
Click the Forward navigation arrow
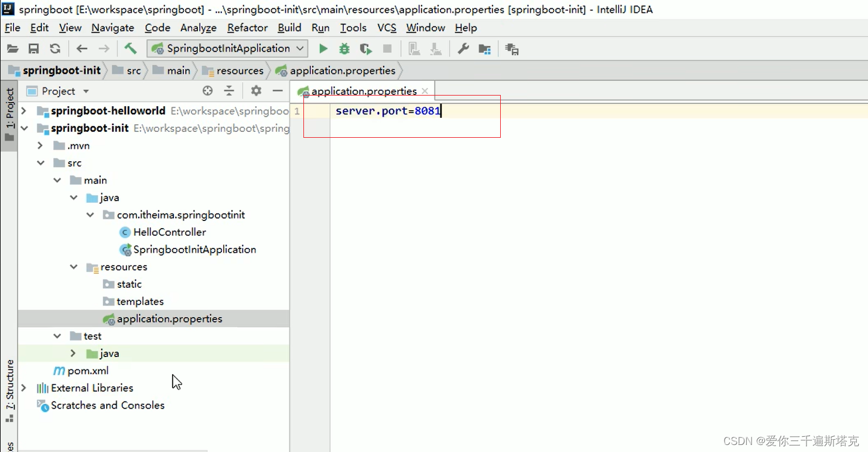104,49
